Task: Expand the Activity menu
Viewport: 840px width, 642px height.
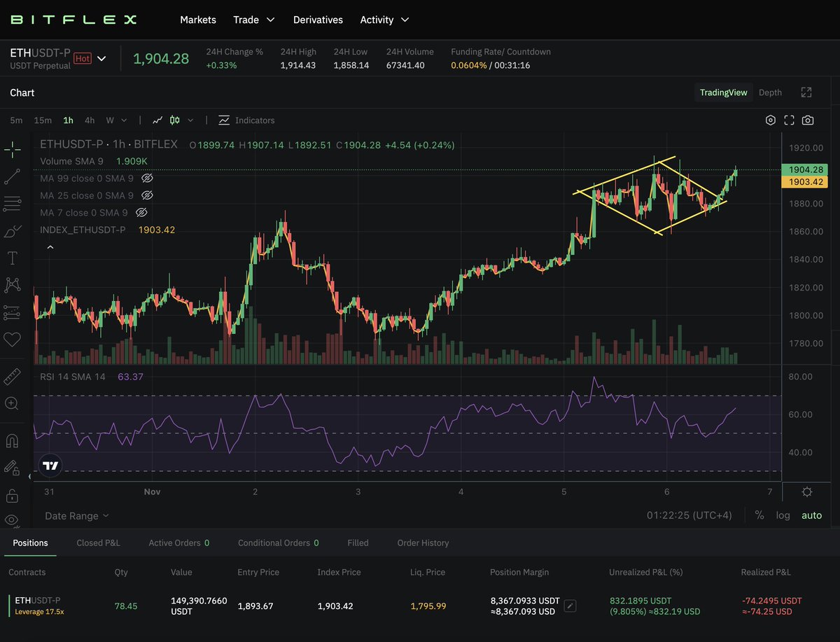Action: coord(384,20)
